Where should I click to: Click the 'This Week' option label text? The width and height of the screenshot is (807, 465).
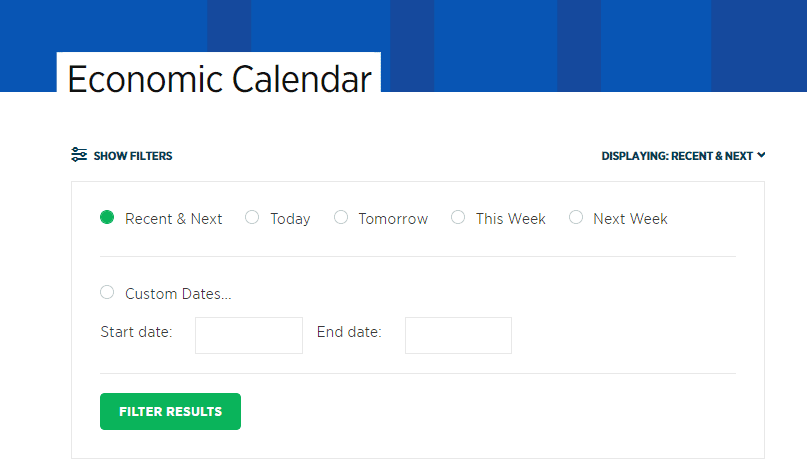[511, 219]
